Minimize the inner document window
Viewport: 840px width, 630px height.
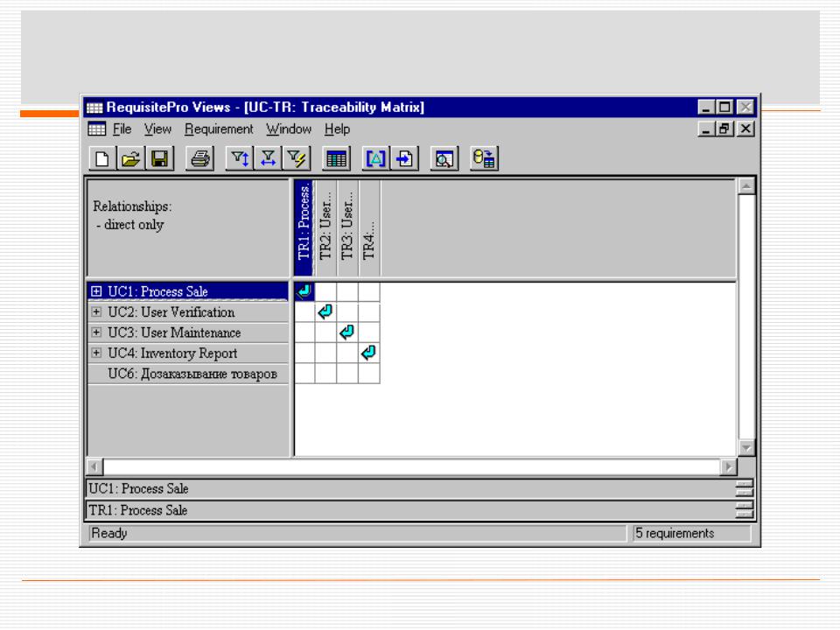pyautogui.click(x=707, y=129)
